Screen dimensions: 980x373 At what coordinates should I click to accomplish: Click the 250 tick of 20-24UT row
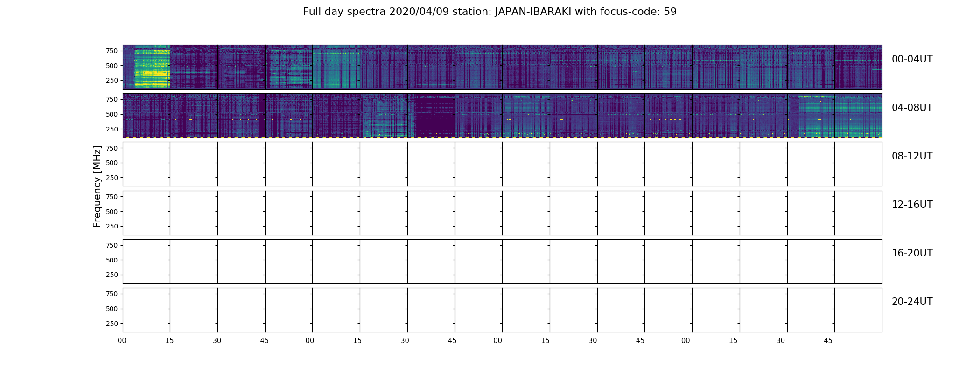click(112, 323)
